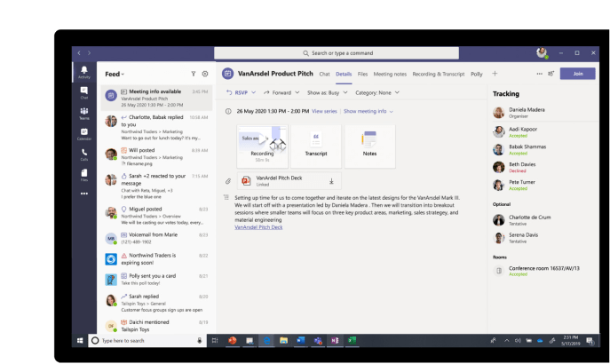This screenshot has width=610, height=364.
Task: Click the View series link
Action: tap(324, 111)
